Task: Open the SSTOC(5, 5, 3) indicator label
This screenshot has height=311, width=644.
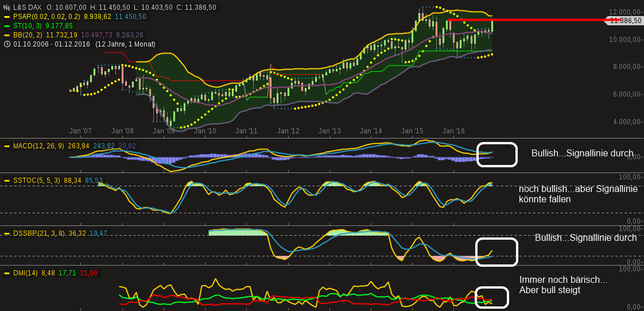Action: pos(37,181)
